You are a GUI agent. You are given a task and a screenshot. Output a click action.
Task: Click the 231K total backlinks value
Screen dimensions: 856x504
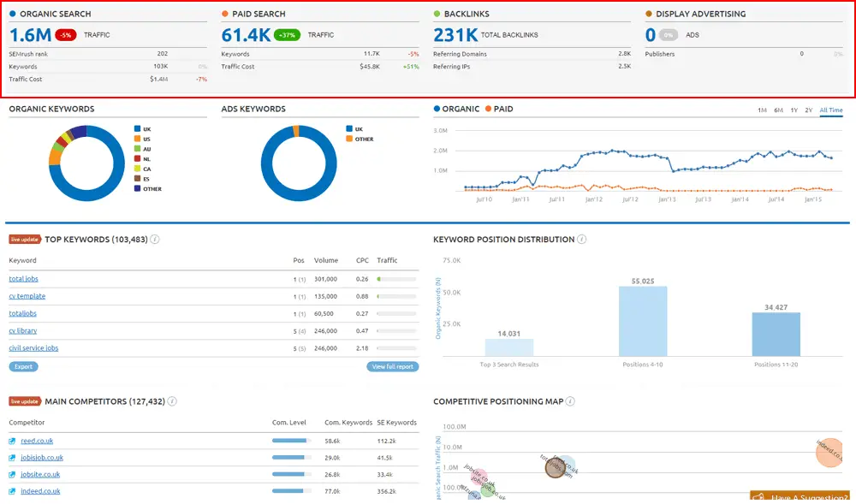point(455,35)
